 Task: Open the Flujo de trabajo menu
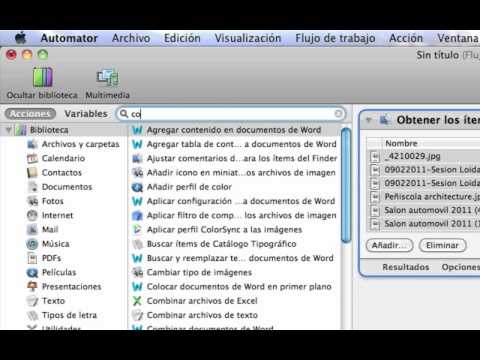click(x=335, y=38)
